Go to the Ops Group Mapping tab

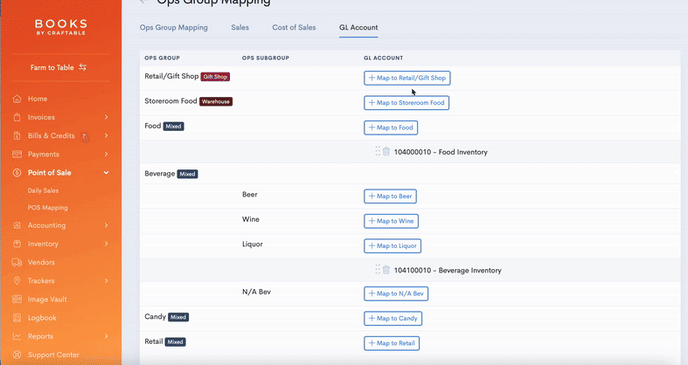click(x=174, y=27)
